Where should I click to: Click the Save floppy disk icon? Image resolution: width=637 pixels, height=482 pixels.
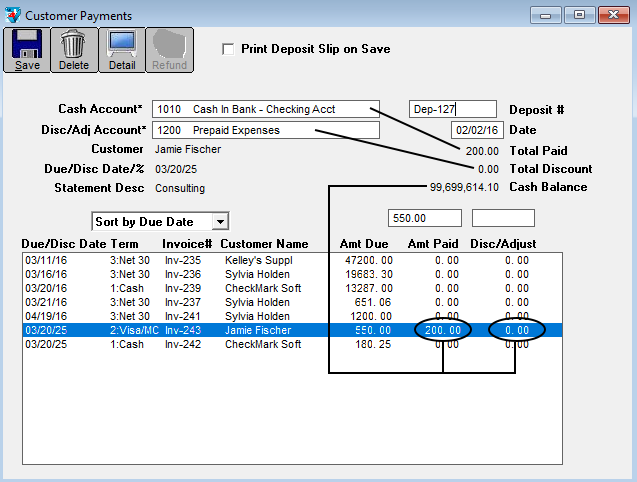click(27, 49)
